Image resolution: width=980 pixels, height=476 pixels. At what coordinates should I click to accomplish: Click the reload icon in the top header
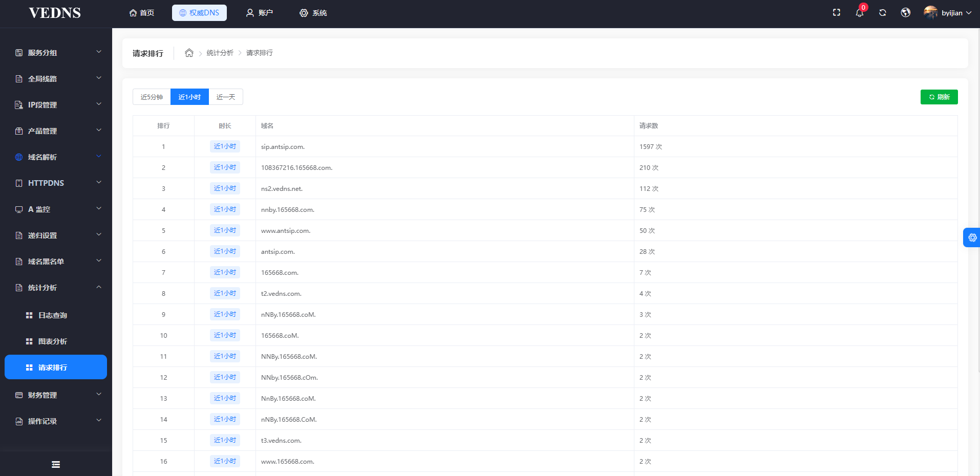tap(883, 13)
